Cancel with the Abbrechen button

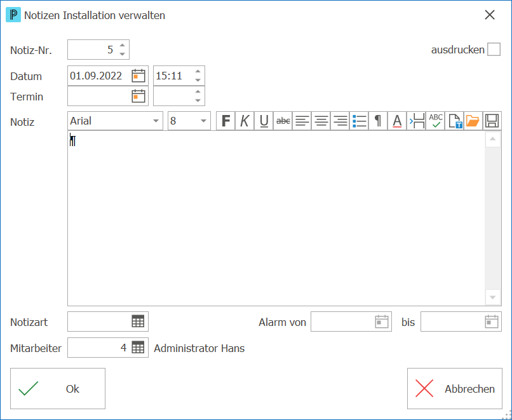(x=455, y=389)
